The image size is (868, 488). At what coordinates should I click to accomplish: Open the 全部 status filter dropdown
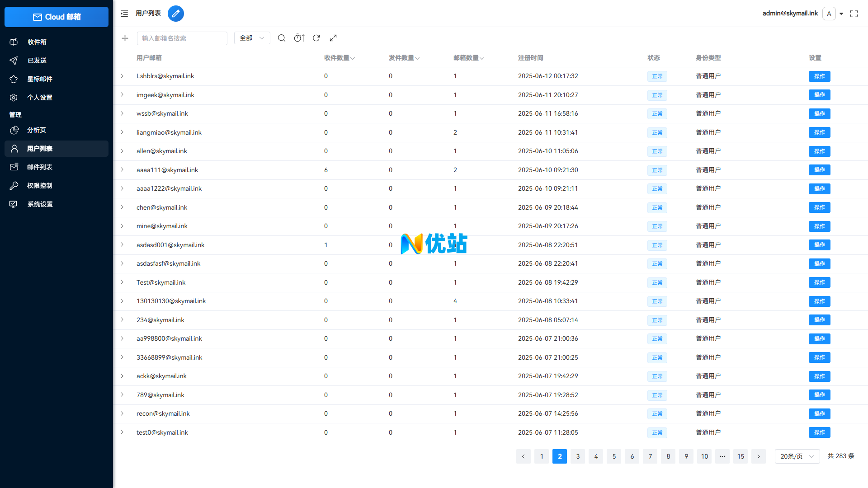coord(252,38)
